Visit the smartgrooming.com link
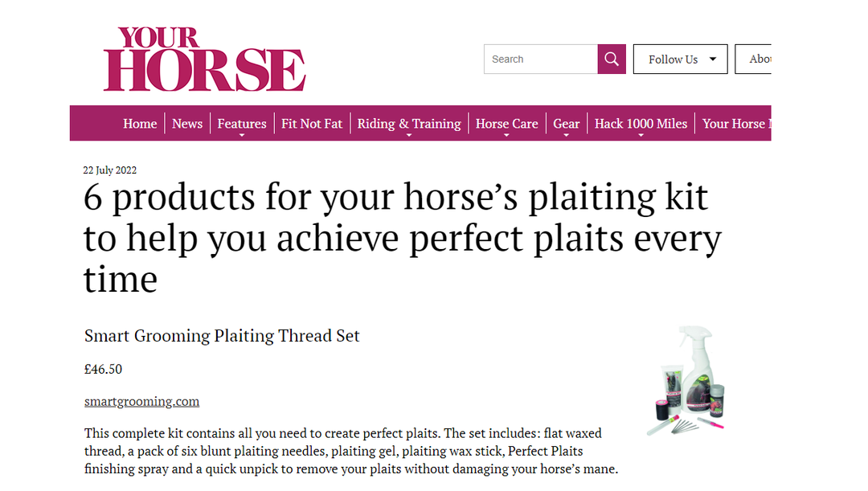Image resolution: width=868 pixels, height=491 pixels. 141,401
